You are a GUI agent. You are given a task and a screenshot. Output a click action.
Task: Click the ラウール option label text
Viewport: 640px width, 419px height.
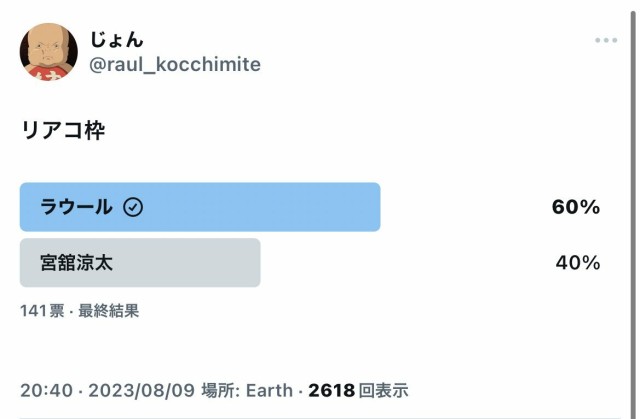(76, 207)
